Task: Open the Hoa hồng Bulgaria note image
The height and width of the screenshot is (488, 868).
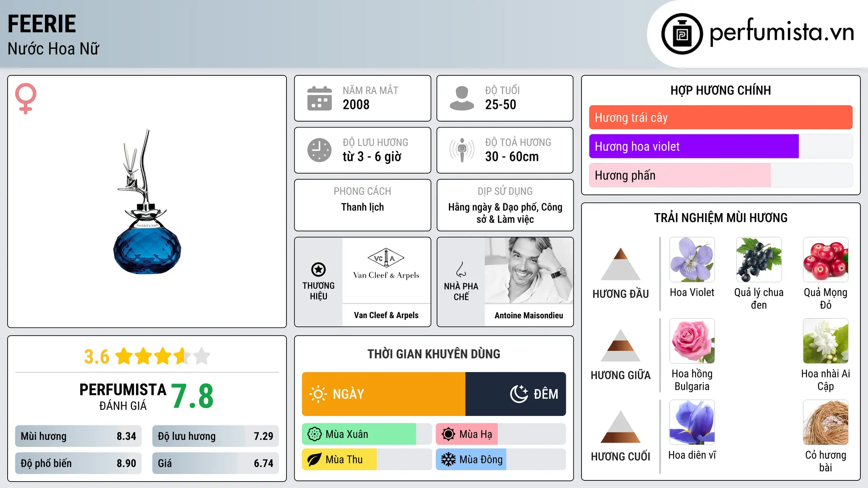Action: tap(692, 341)
